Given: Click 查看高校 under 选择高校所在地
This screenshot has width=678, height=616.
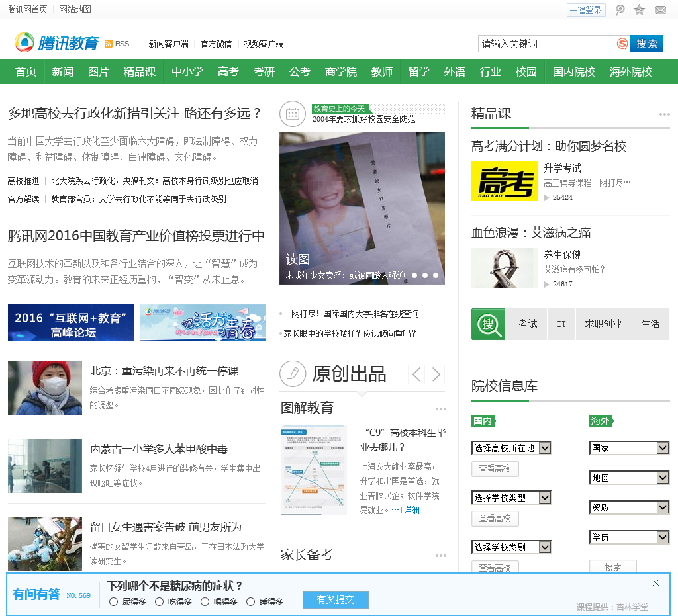Looking at the screenshot, I should pyautogui.click(x=495, y=468).
